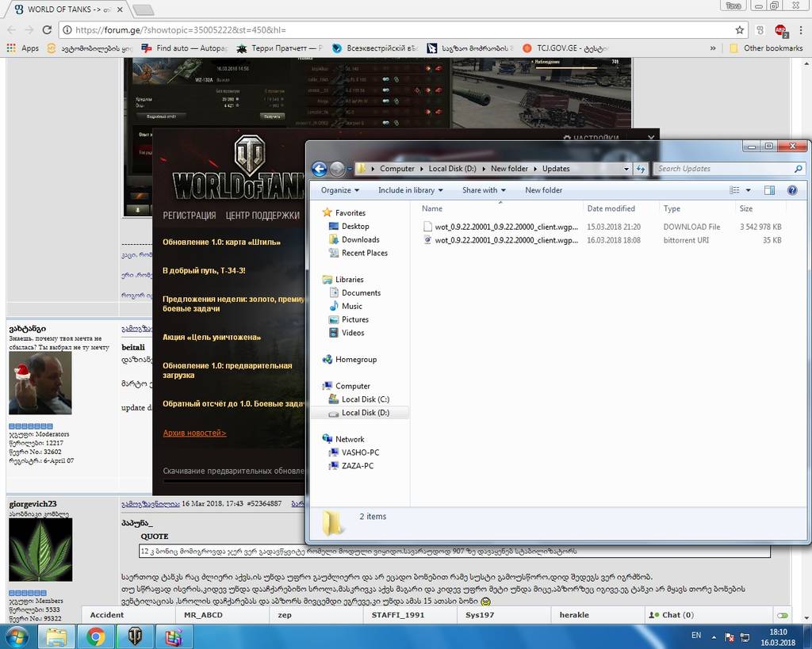Select Homegroup in navigation pane
This screenshot has width=812, height=649.
pos(355,360)
